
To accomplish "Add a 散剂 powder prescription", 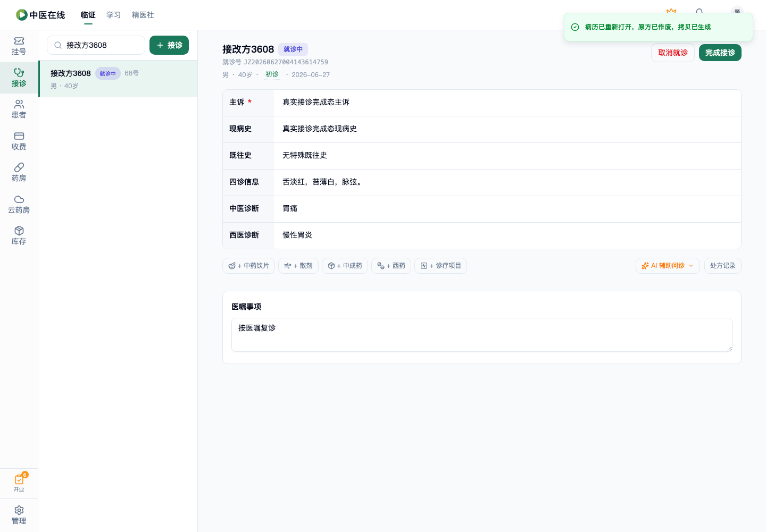I will [298, 266].
